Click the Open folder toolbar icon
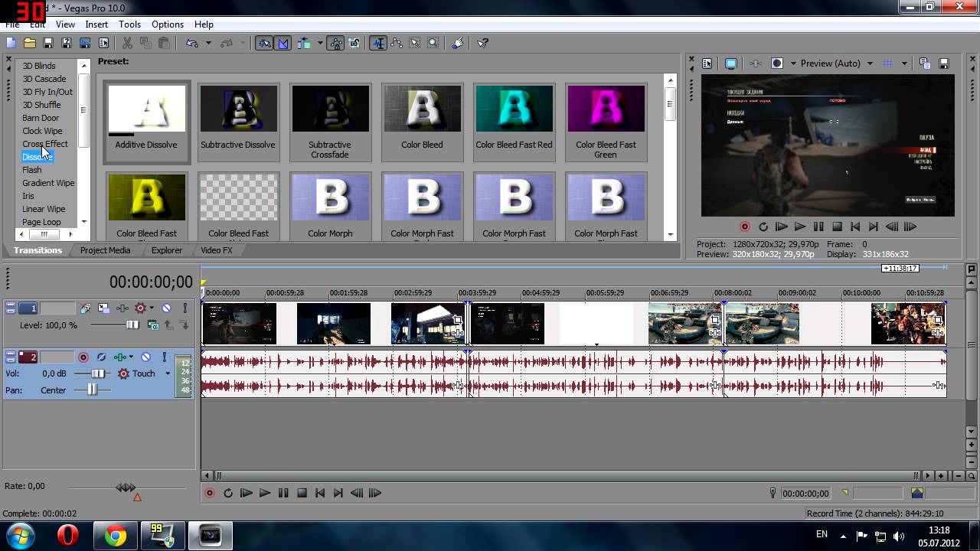980x551 pixels. tap(29, 44)
